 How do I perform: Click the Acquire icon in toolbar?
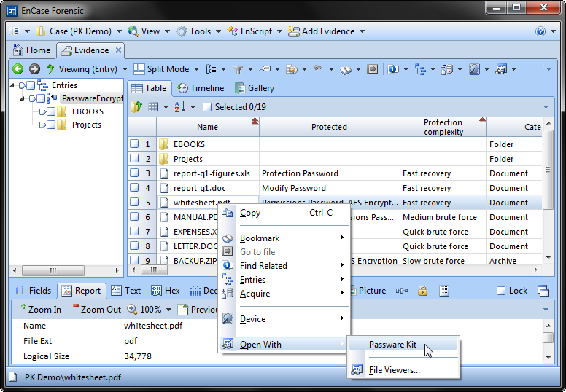447,69
